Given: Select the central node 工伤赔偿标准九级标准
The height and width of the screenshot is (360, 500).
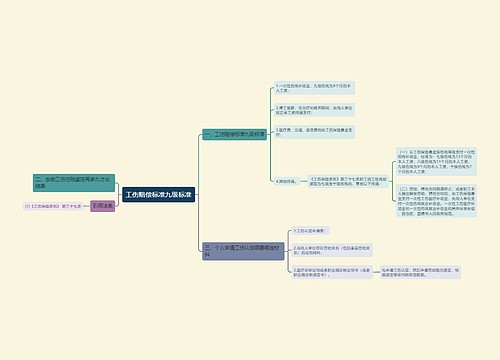Looking at the screenshot, I should click(158, 195).
